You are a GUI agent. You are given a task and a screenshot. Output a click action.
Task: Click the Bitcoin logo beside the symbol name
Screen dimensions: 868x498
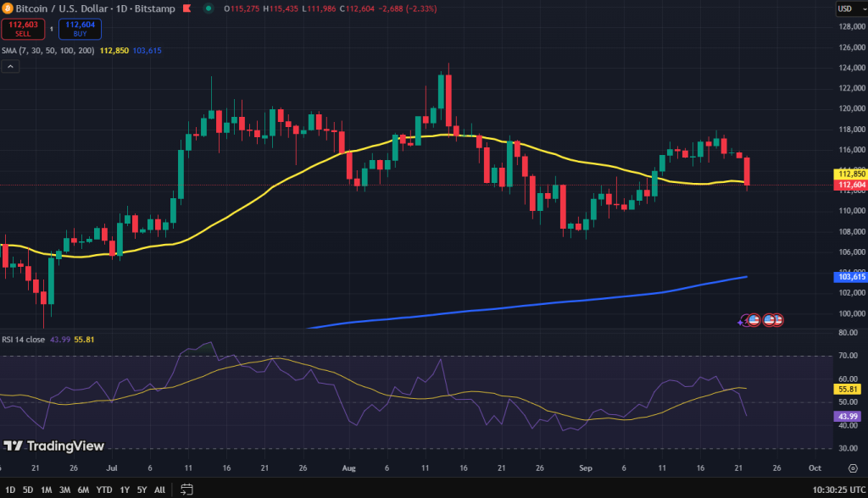8,8
